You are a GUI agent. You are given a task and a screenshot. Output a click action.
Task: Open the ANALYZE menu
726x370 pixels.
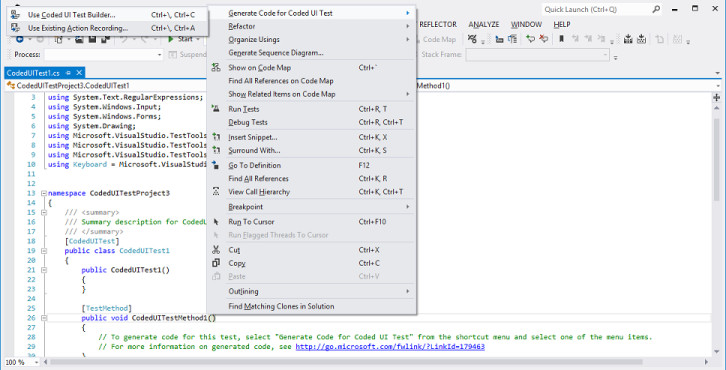pyautogui.click(x=484, y=25)
